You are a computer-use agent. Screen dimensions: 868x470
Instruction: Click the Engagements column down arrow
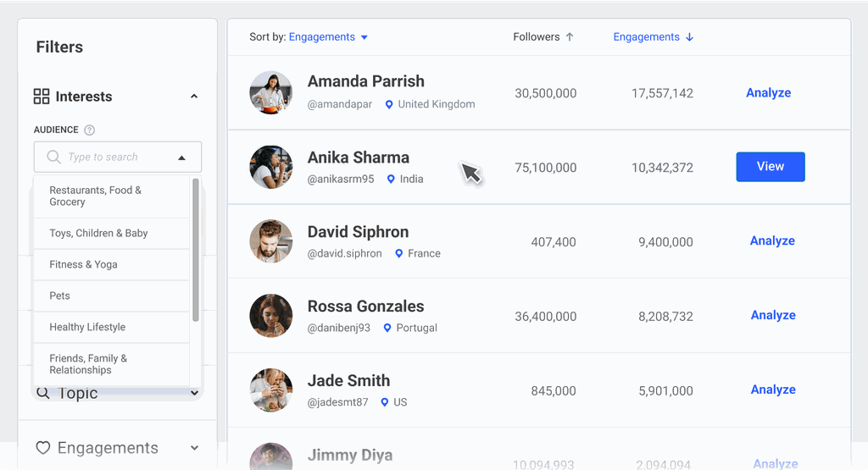689,37
